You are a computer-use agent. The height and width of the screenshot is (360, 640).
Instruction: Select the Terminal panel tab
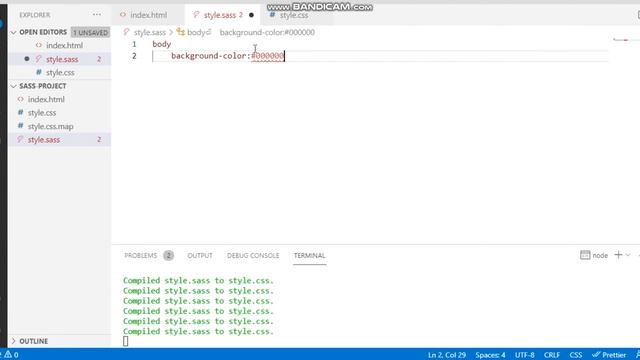point(309,256)
